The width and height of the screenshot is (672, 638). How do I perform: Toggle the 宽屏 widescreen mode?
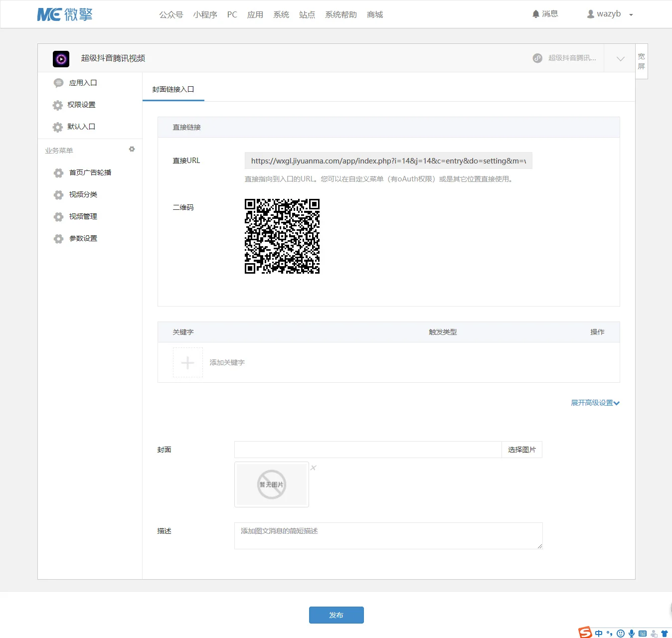[642, 61]
